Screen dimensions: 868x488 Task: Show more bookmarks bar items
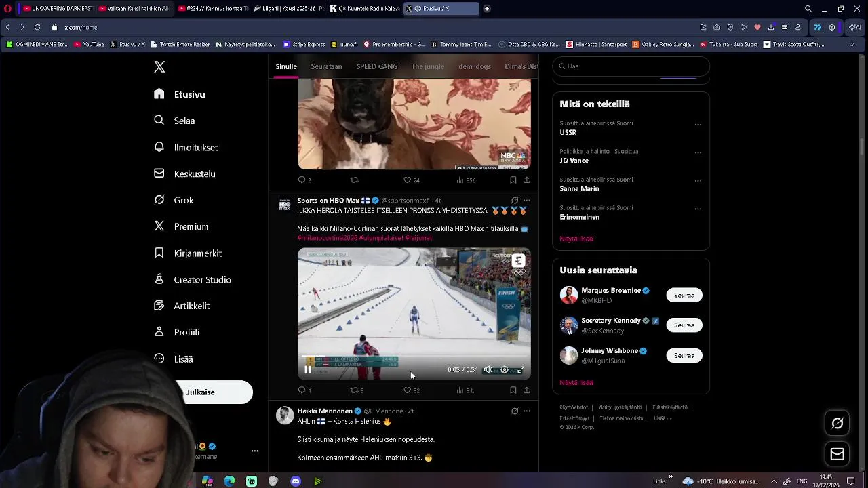(852, 44)
